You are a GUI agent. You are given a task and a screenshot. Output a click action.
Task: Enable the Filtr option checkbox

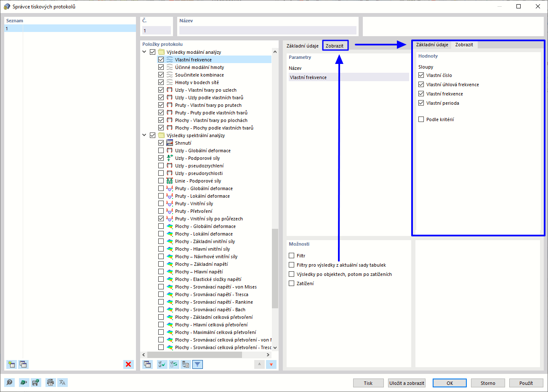(292, 256)
